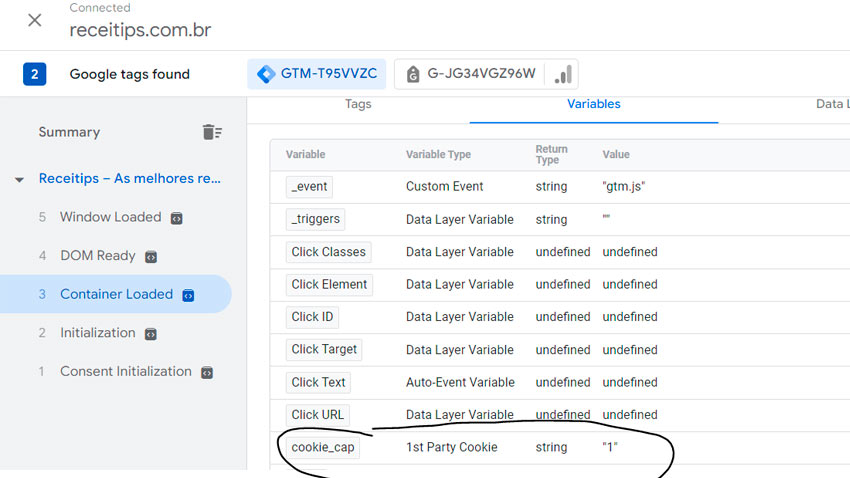
Task: Click the Variable column header
Action: point(305,154)
